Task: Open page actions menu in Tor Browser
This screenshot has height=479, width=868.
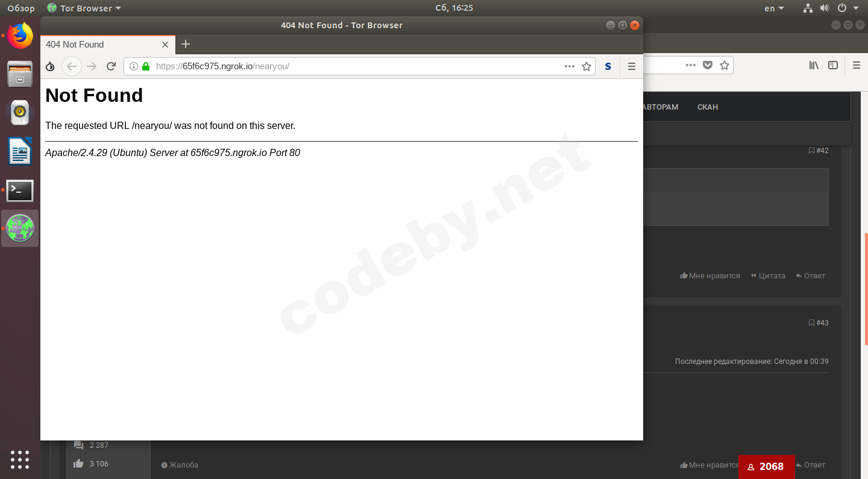Action: click(x=570, y=66)
